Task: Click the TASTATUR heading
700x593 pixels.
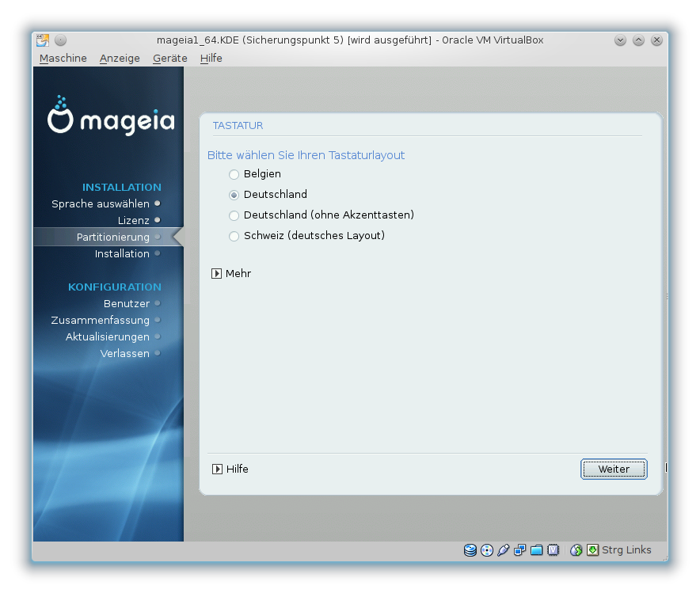Action: pyautogui.click(x=238, y=126)
